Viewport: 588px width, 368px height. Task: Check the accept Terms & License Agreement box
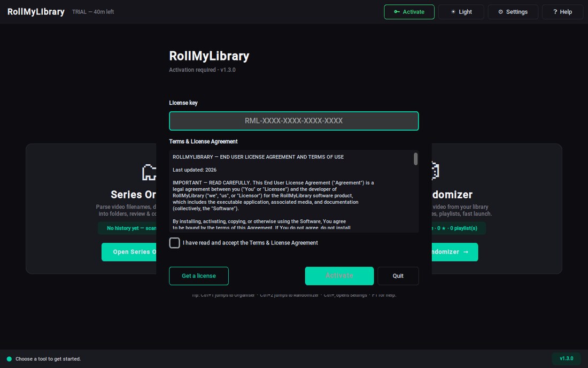point(174,243)
